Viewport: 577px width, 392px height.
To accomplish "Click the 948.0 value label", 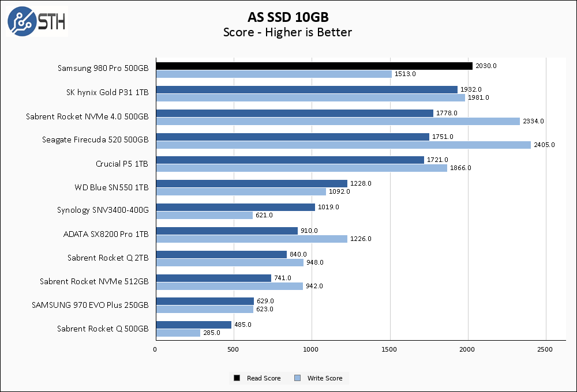I will tap(315, 262).
